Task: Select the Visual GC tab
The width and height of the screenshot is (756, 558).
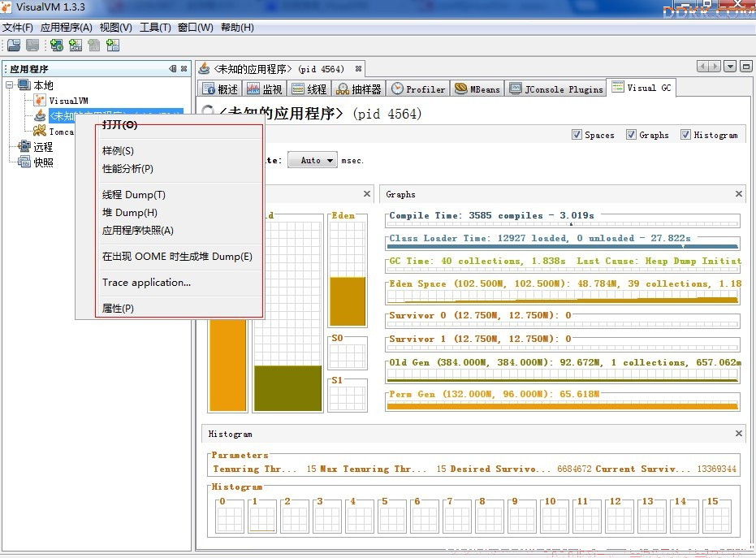Action: click(642, 88)
